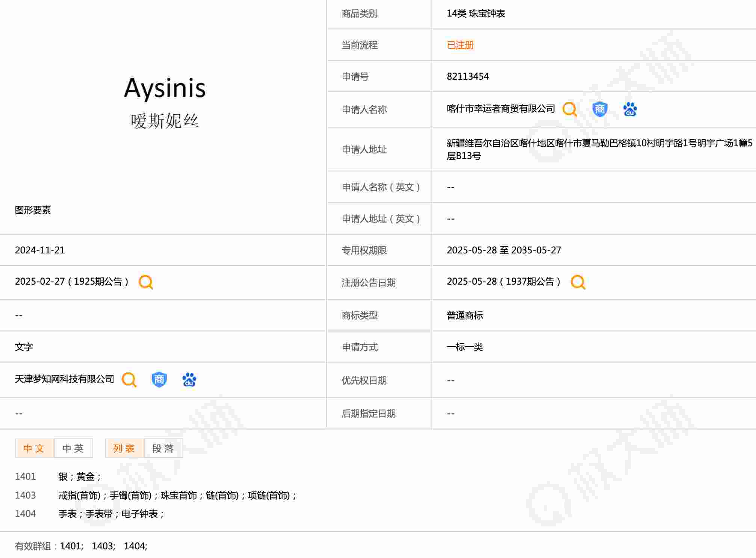Click the Aysinis trademark image
The image size is (756, 558).
[x=165, y=102]
